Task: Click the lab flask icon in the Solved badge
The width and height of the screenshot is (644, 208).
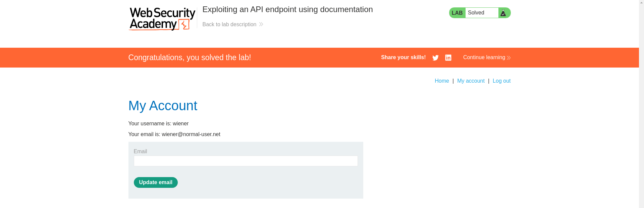Action: tap(503, 13)
